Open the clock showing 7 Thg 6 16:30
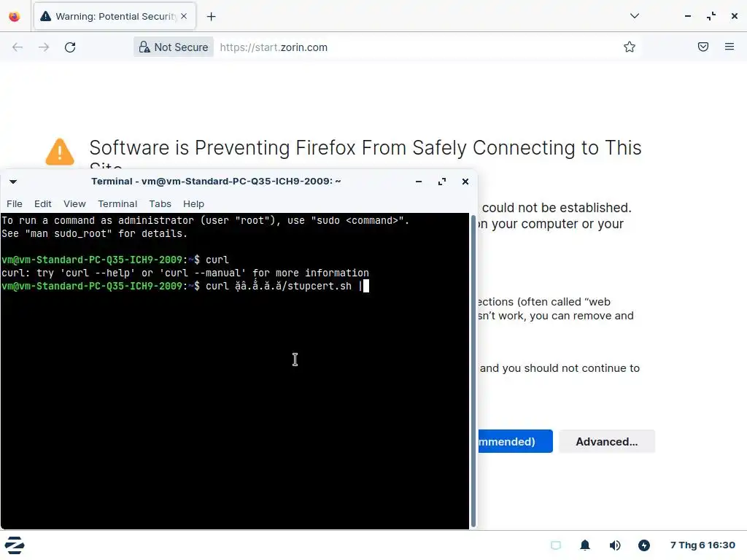This screenshot has height=560, width=747. coord(703,545)
